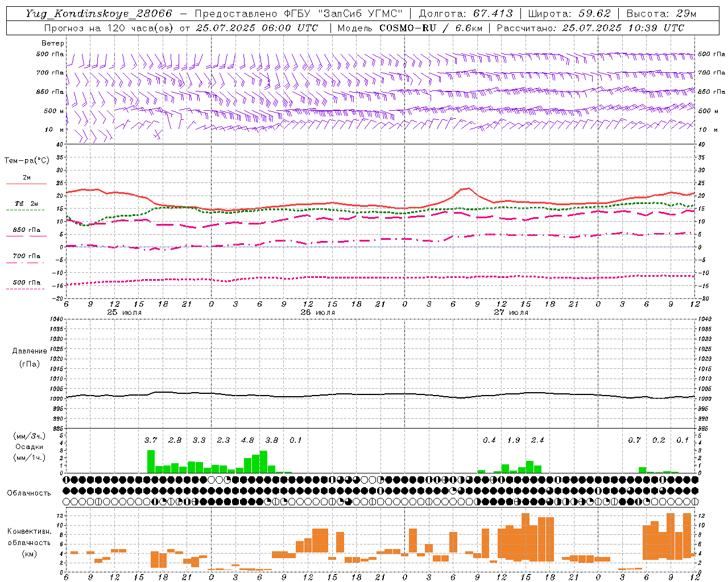This screenshot has height=582, width=728.
Task: Select the model name COSMO-RU / 6.6км
Action: [431, 28]
